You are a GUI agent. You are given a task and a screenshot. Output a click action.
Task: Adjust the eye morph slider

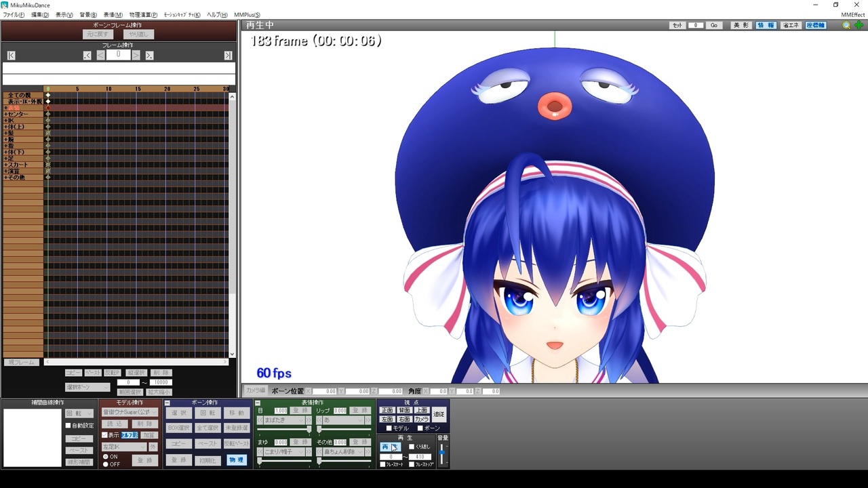point(285,429)
